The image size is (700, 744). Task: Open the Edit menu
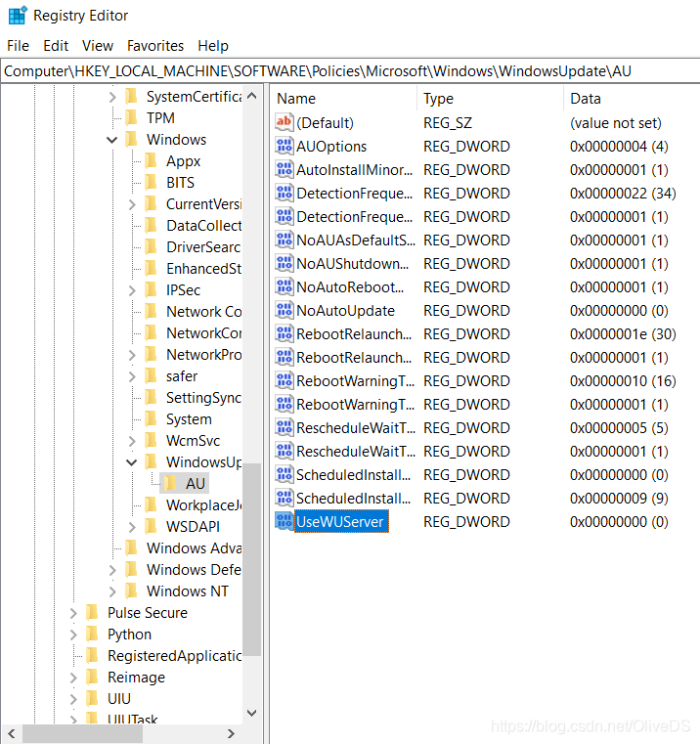56,46
